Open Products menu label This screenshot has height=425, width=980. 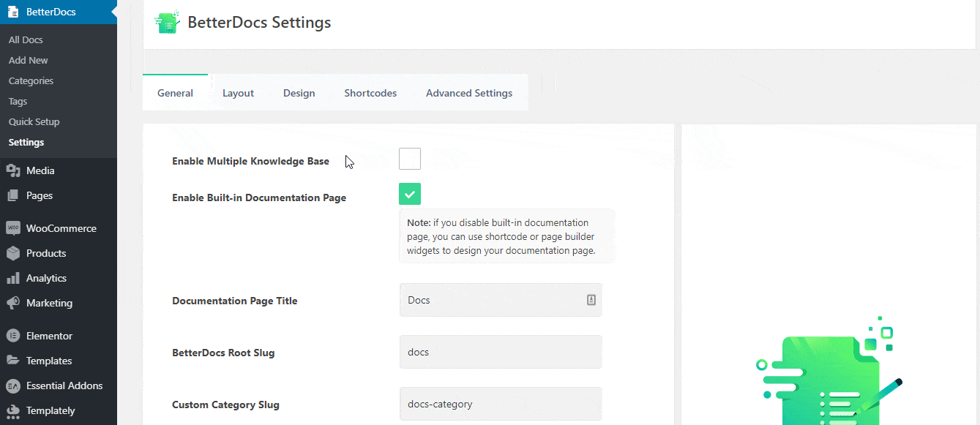(46, 253)
